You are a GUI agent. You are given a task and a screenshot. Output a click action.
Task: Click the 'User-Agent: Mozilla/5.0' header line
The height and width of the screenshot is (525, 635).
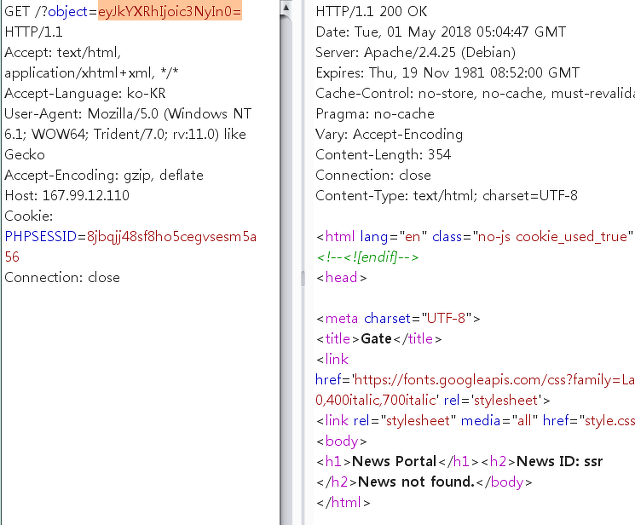click(x=128, y=114)
